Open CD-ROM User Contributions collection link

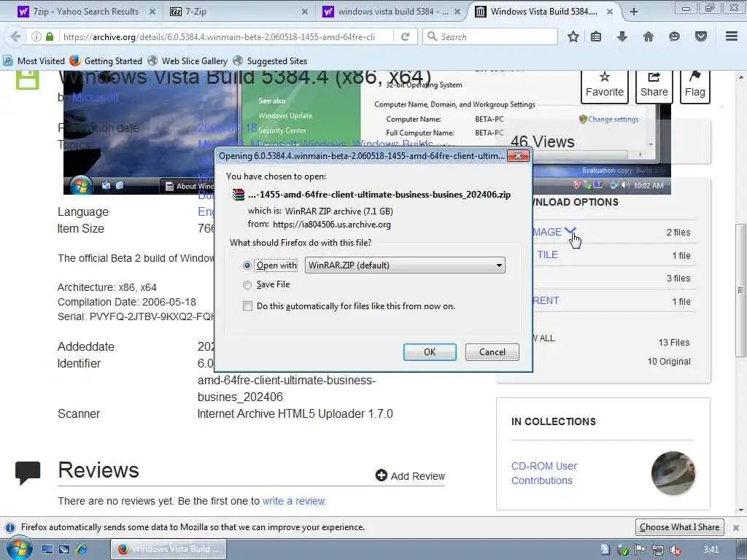pyautogui.click(x=544, y=472)
